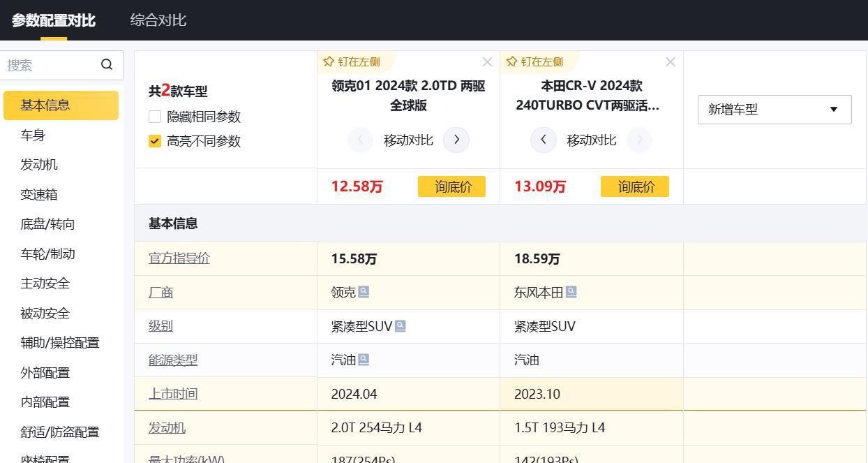Viewport: 868px width, 463px height.
Task: Click the 领克01 2024款 model title
Action: pos(408,96)
